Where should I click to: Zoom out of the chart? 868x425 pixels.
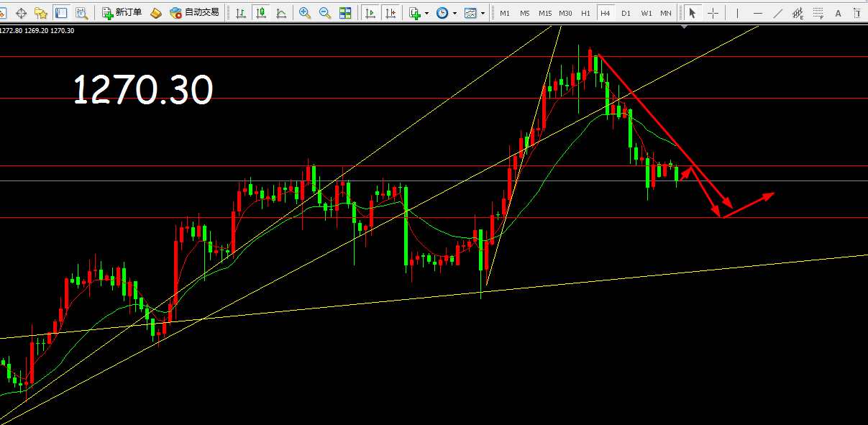pos(325,13)
